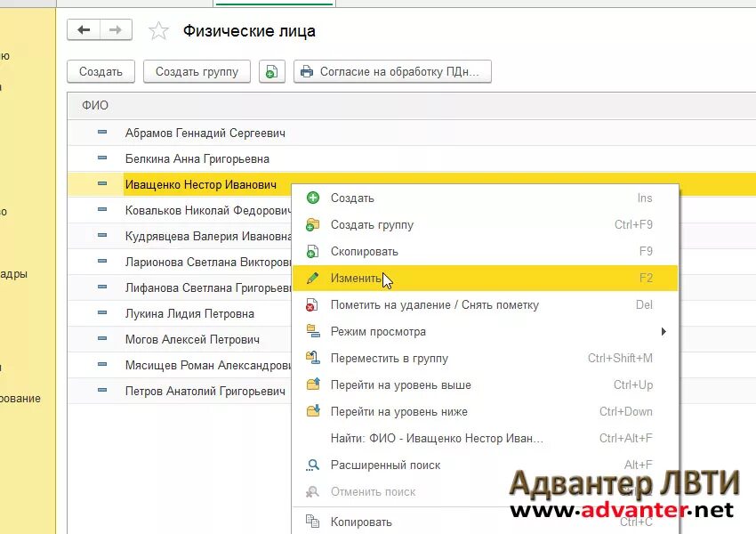This screenshot has width=756, height=534.
Task: Select Петров Анатолий Григорьевич in the list
Action: pos(205,391)
